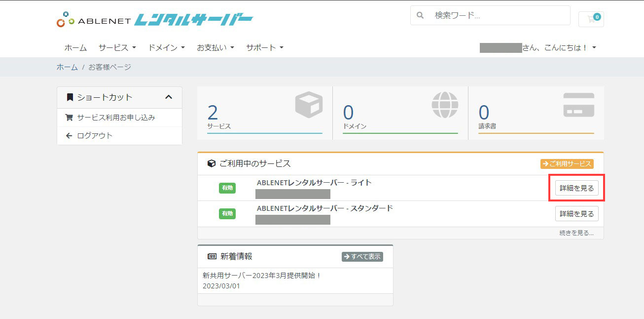Click the orange ご利用サービス button
644x319 pixels.
click(567, 164)
